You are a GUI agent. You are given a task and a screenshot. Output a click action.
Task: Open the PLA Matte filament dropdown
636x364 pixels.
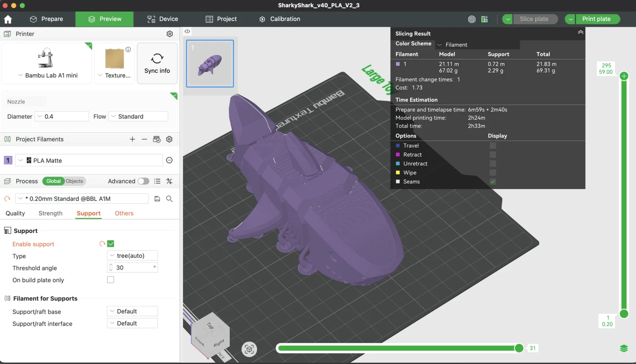89,160
